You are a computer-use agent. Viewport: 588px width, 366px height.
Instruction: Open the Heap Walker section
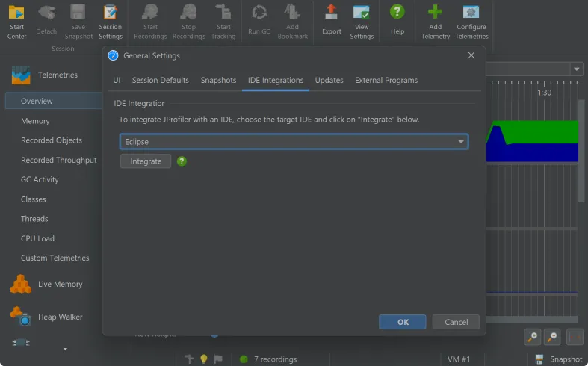pyautogui.click(x=46, y=317)
